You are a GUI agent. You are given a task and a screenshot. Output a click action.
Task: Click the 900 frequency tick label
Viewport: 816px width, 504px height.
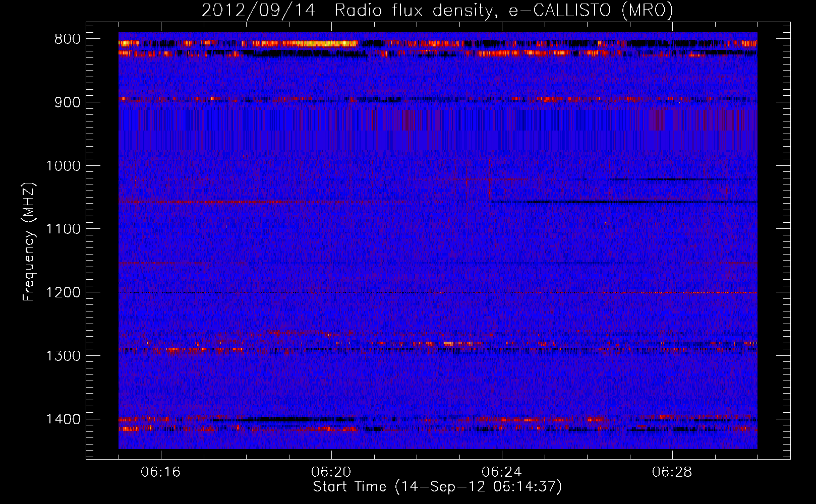tap(68, 103)
